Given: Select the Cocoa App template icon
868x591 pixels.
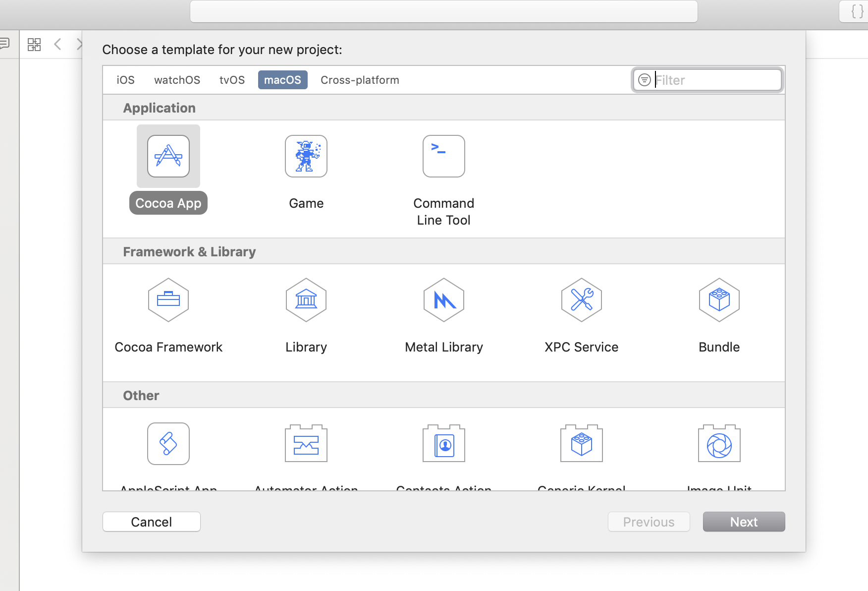Looking at the screenshot, I should [x=168, y=156].
